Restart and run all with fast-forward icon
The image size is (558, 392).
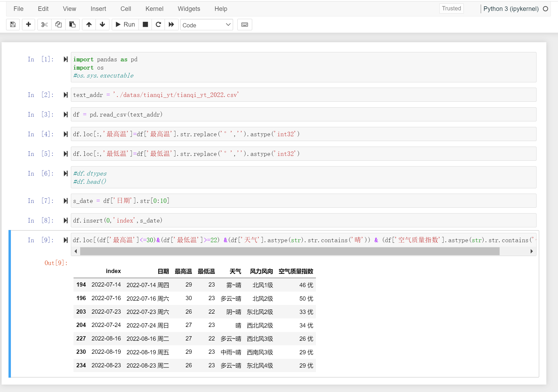click(171, 25)
